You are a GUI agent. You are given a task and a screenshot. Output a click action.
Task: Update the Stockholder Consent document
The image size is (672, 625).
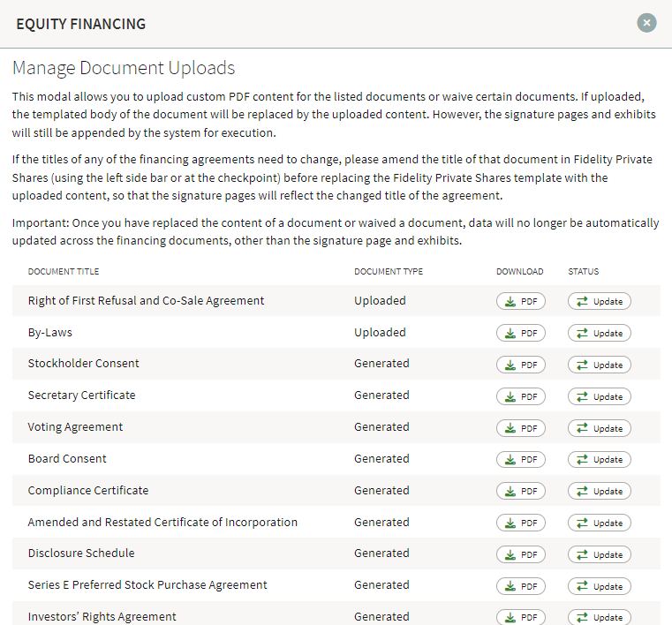[x=599, y=365]
